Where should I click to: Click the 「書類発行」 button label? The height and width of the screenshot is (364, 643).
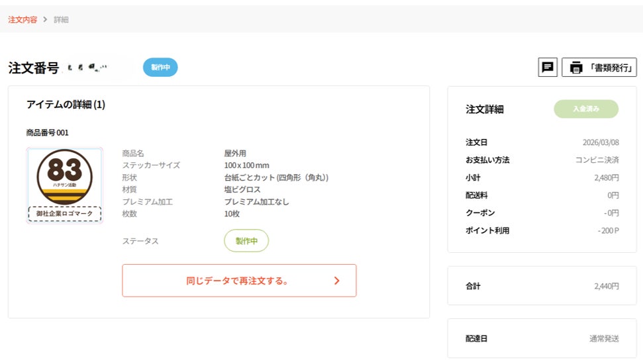(x=611, y=68)
